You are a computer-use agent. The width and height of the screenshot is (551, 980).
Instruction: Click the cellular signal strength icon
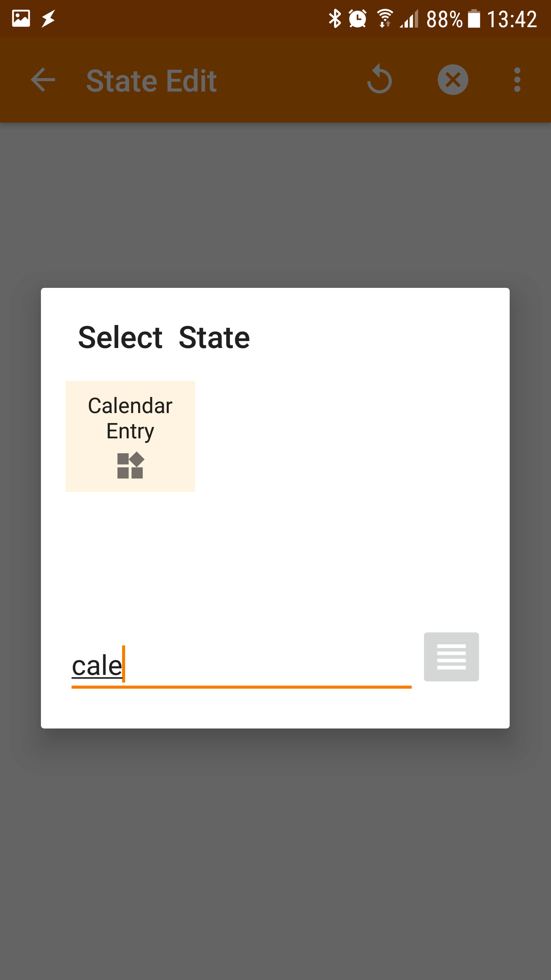409,19
